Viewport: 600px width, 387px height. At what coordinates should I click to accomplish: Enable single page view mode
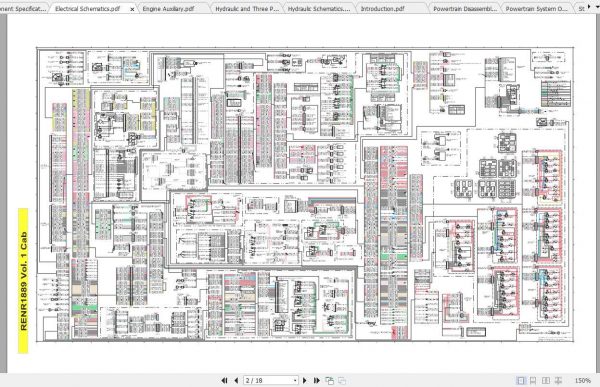(x=521, y=380)
